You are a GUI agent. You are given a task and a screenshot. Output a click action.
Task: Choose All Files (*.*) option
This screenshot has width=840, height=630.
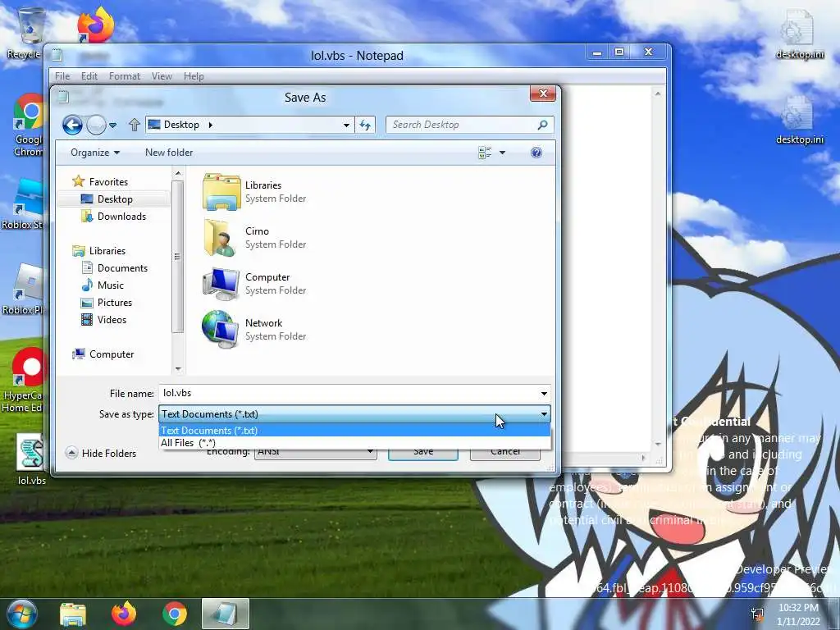point(354,443)
